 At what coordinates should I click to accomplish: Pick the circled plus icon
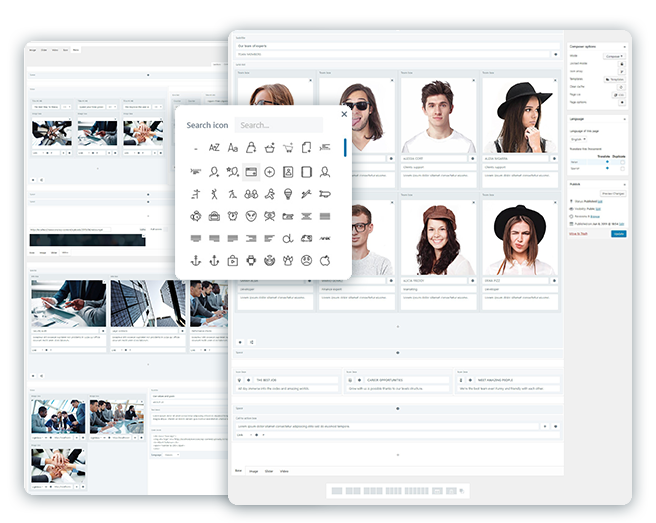point(270,171)
